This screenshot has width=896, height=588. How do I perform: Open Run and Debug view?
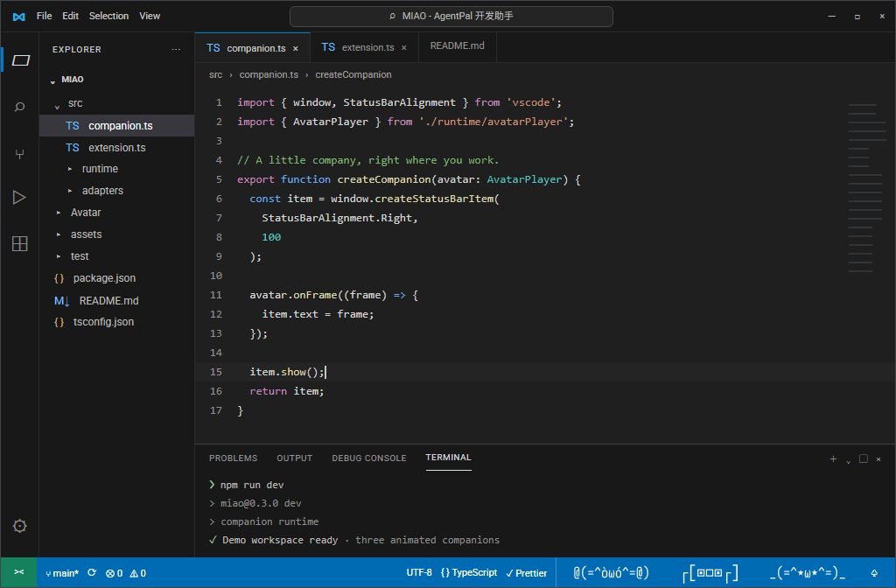(x=19, y=197)
